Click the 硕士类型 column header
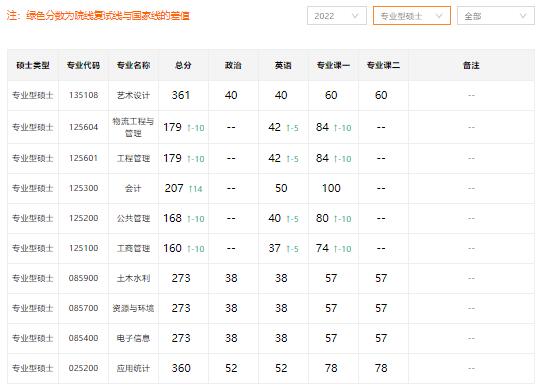The width and height of the screenshot is (543, 387). pyautogui.click(x=33, y=65)
